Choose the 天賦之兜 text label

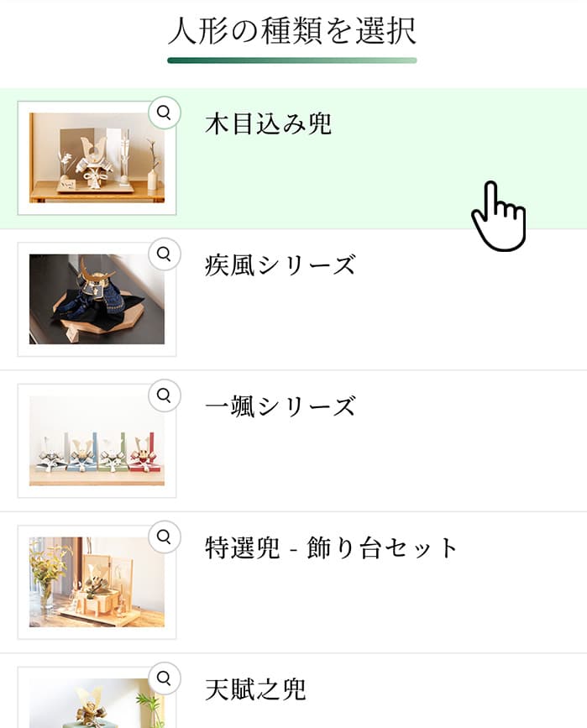click(255, 690)
